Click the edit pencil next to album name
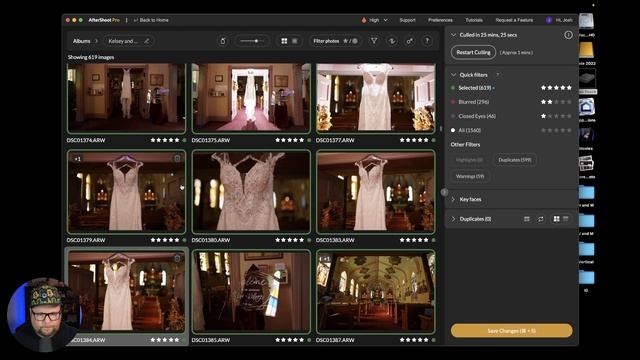This screenshot has width=640, height=360. (x=147, y=41)
